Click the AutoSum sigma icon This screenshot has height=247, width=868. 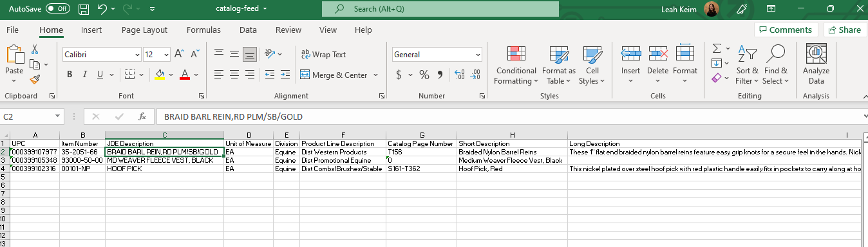[x=717, y=49]
